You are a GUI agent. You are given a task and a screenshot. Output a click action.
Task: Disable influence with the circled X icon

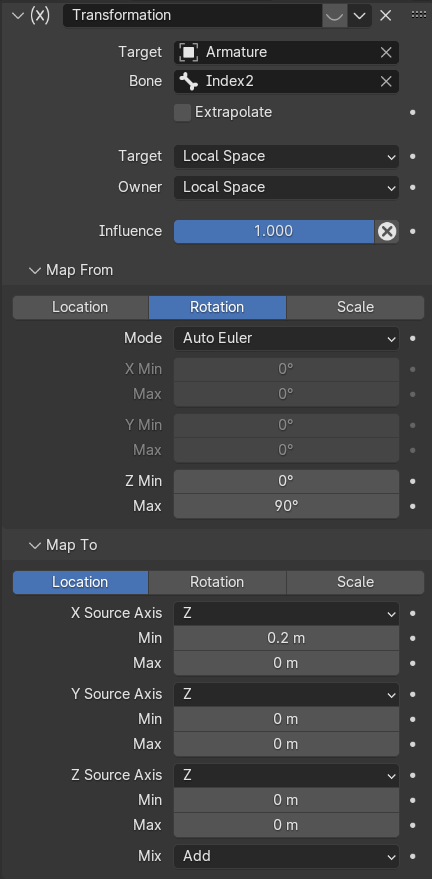387,231
